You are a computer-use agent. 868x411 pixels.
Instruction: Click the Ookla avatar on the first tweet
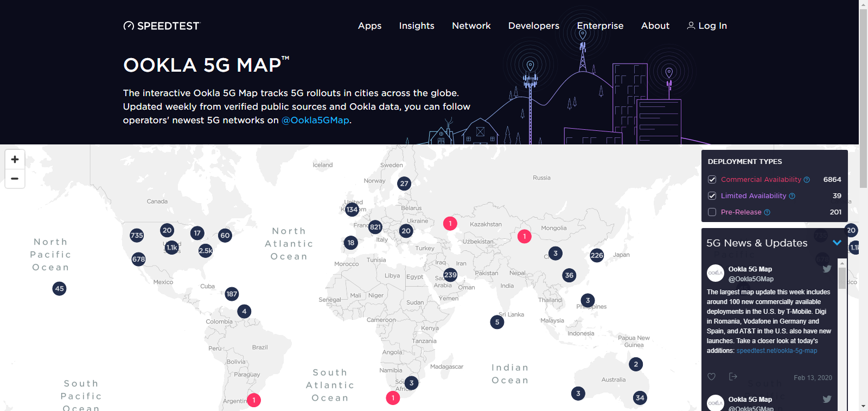[716, 273]
